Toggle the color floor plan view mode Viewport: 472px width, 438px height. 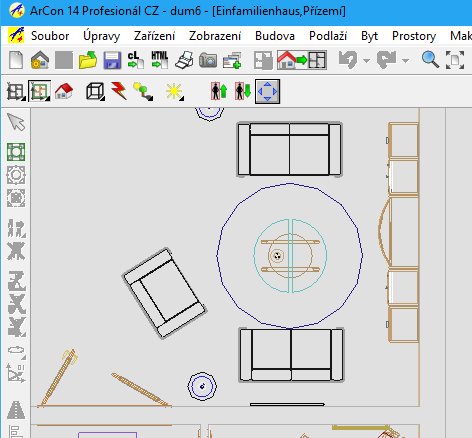(x=39, y=91)
